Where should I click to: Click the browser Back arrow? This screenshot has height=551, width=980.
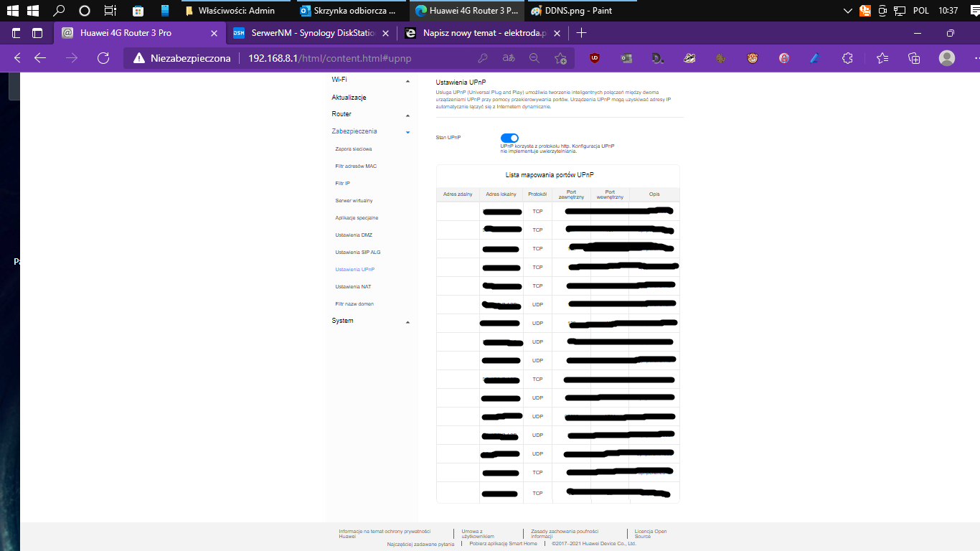pos(41,58)
